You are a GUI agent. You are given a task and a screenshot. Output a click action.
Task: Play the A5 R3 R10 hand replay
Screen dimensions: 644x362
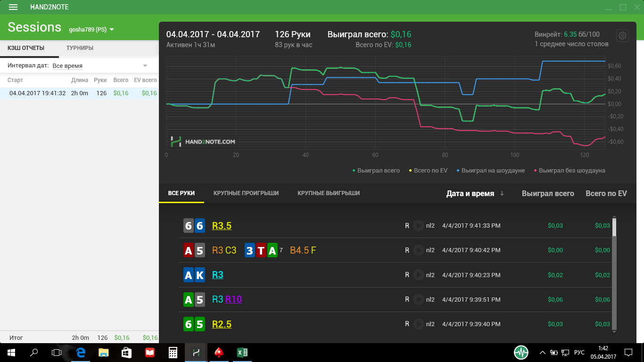(418, 299)
